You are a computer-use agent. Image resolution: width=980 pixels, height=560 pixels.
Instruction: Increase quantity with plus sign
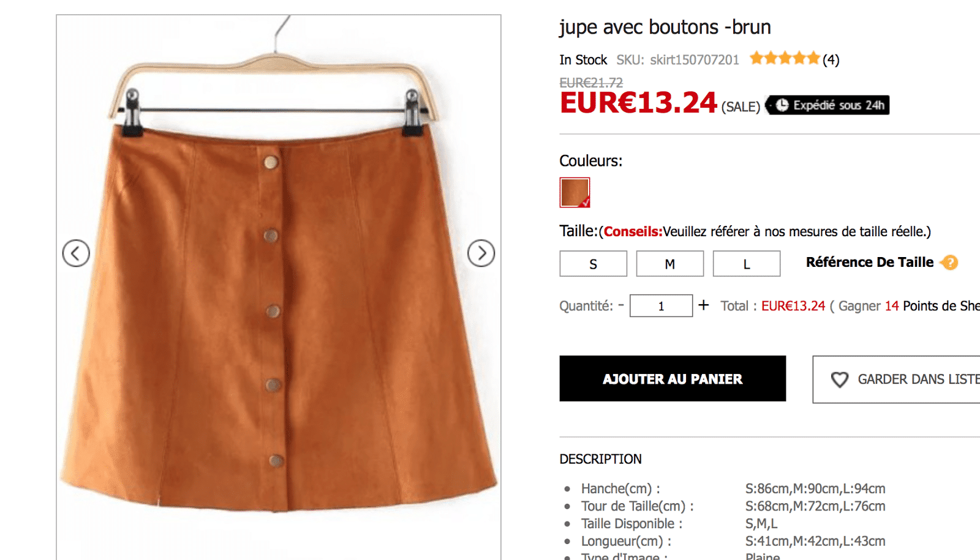[704, 305]
